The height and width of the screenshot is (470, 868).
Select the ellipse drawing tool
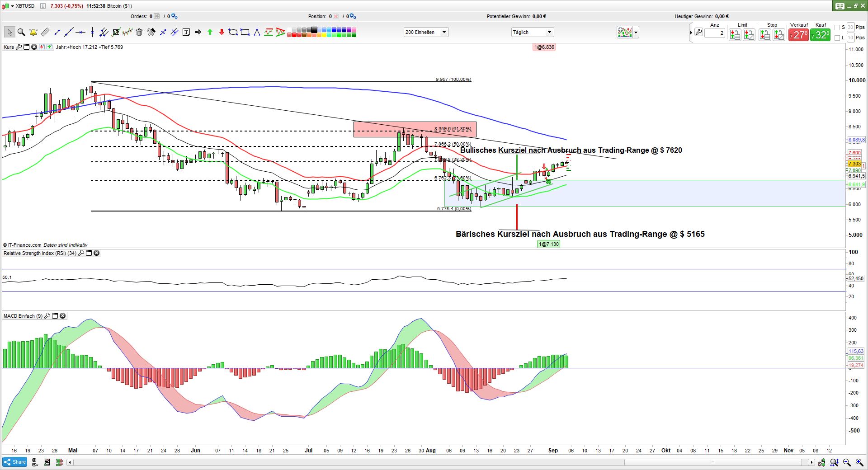[x=233, y=32]
